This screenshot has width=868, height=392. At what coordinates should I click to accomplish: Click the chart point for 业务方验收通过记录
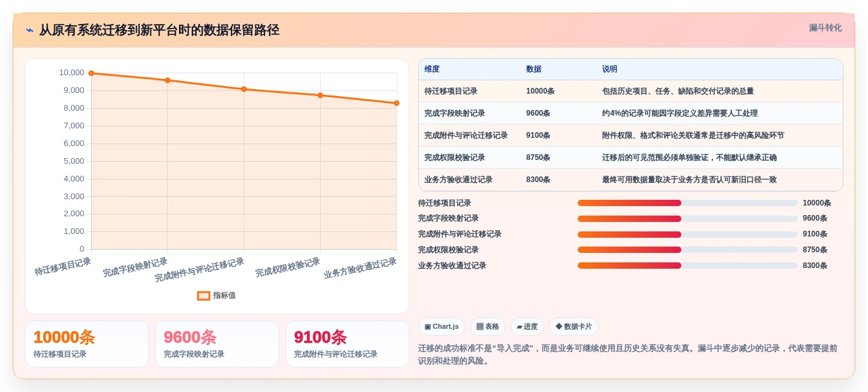(397, 103)
